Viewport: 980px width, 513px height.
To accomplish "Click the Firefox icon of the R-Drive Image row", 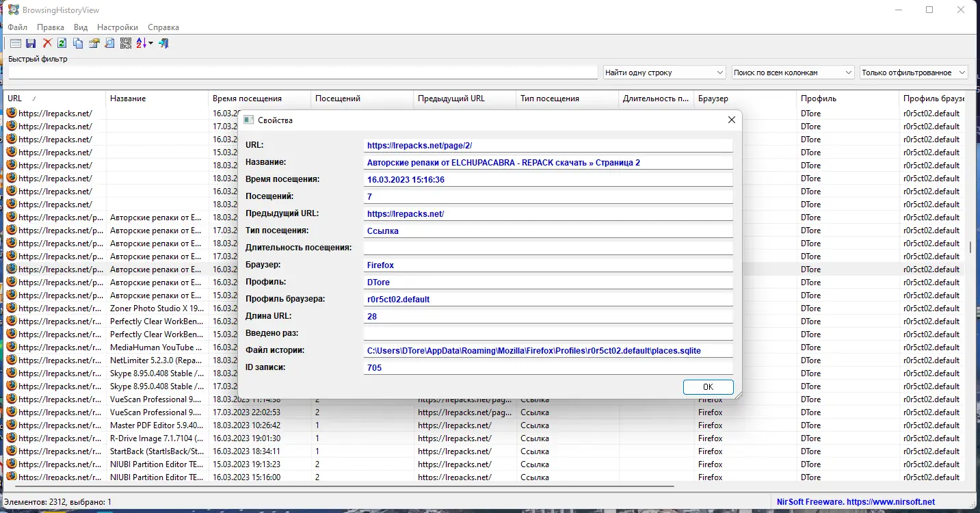I will pos(12,438).
